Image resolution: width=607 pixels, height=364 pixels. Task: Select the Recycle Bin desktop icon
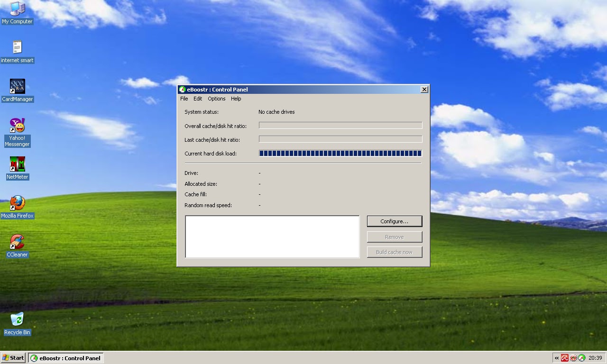(17, 324)
